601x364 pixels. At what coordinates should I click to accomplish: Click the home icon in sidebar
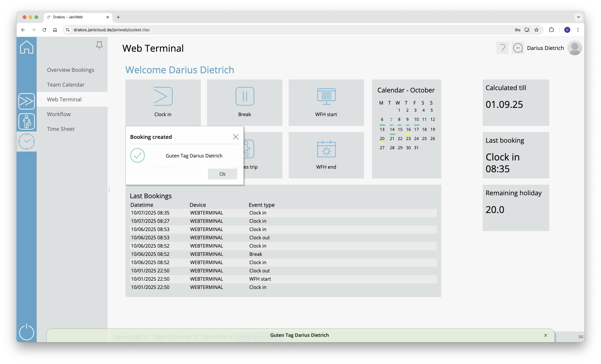(27, 47)
